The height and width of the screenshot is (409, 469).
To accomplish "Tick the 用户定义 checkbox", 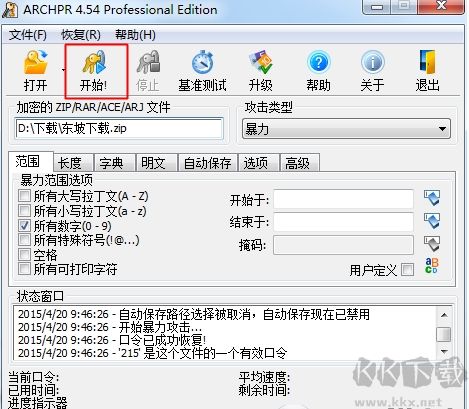I will click(408, 269).
